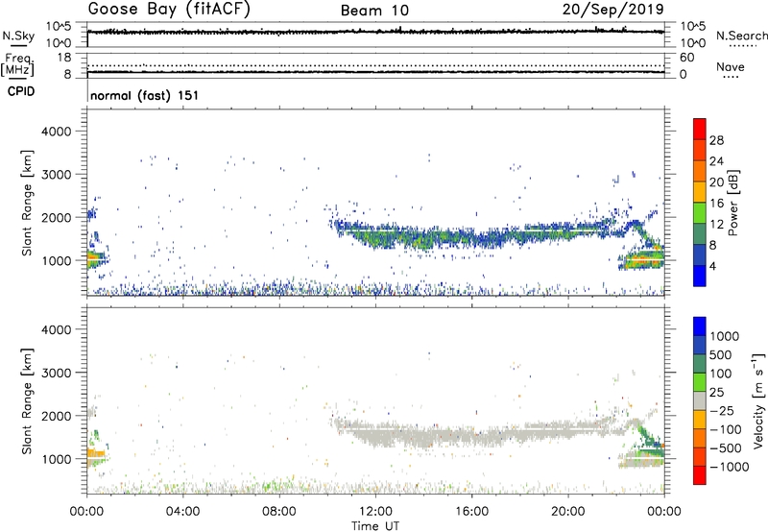Select the -1000 velocity colorbar value
The height and width of the screenshot is (532, 768).
[x=730, y=467]
